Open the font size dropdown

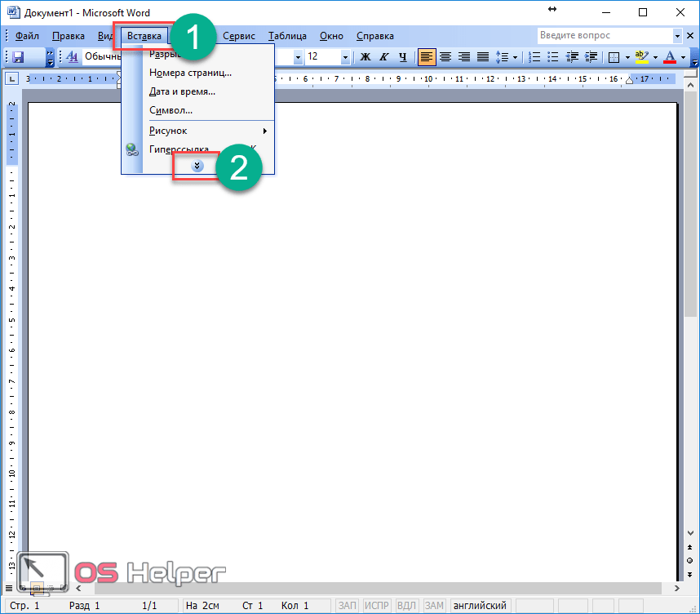point(345,57)
